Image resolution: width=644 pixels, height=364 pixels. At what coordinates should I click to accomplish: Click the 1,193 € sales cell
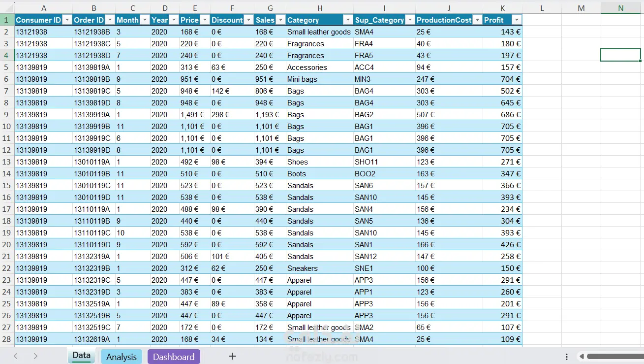[x=270, y=115]
